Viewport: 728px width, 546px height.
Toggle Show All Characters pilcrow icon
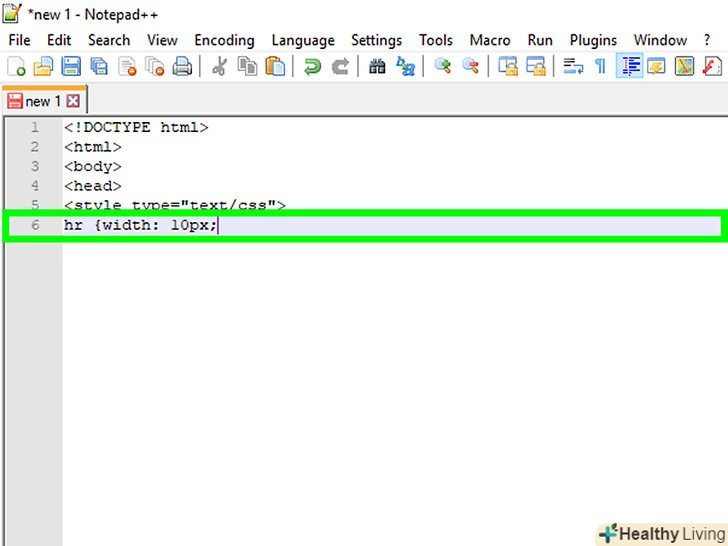600,66
